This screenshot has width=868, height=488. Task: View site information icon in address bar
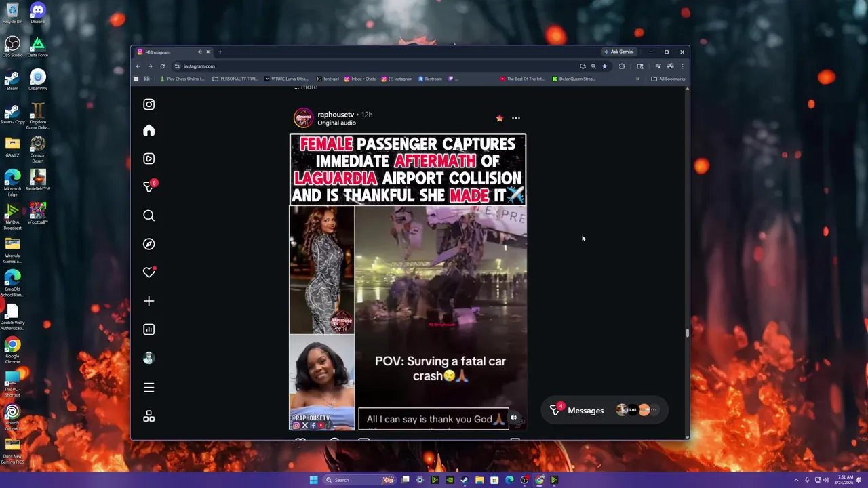(x=177, y=66)
